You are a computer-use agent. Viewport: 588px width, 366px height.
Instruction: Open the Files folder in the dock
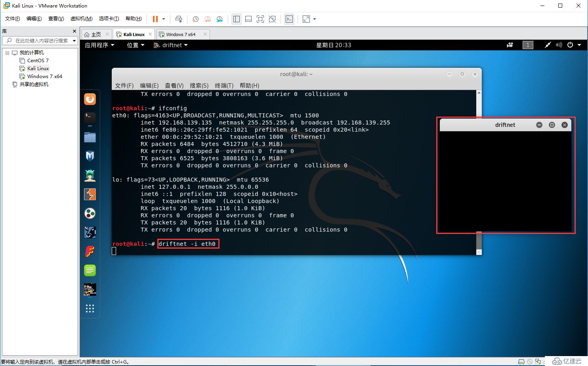pyautogui.click(x=90, y=137)
